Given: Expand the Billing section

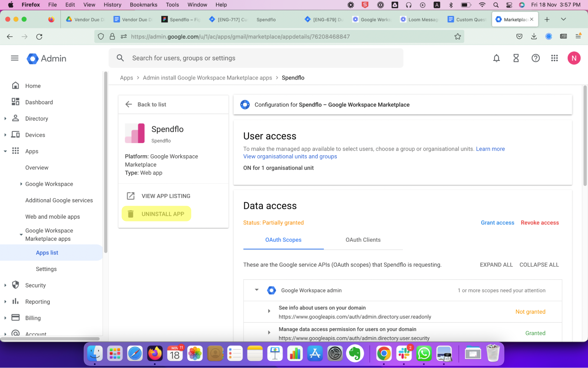Looking at the screenshot, I should tap(5, 318).
